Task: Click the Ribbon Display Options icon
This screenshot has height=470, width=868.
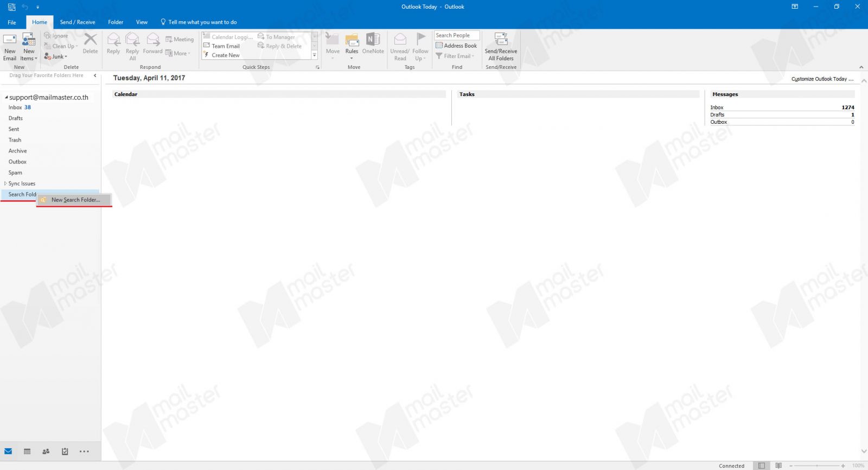Action: tap(795, 7)
